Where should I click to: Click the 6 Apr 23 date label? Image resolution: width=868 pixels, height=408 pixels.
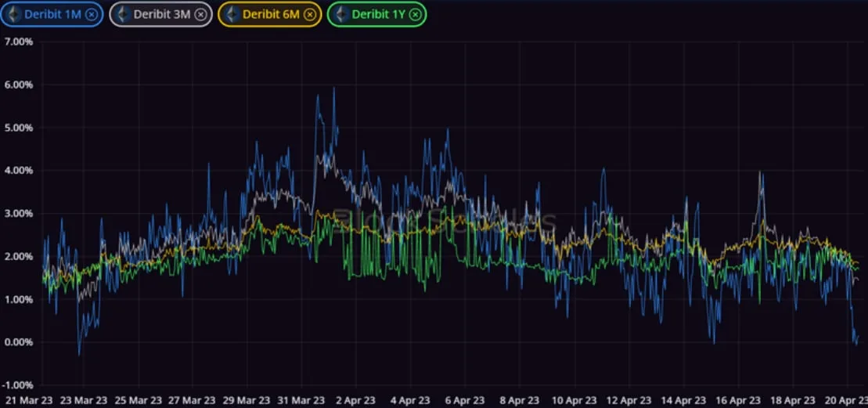[465, 400]
